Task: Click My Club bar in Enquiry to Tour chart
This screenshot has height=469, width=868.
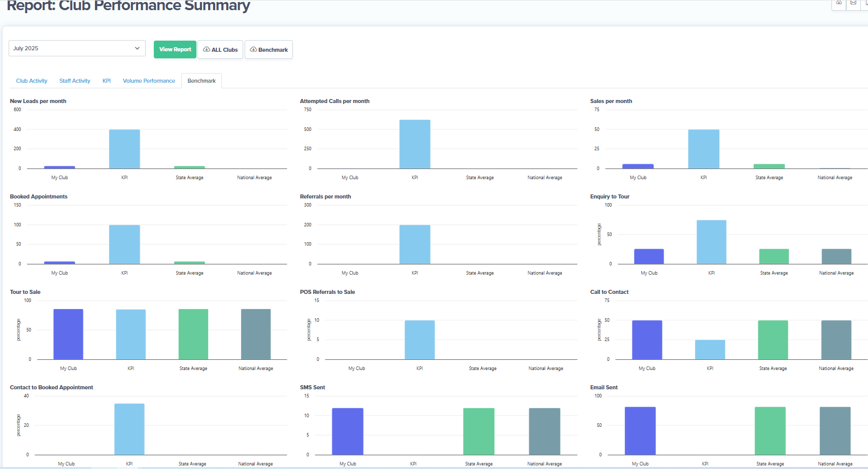Action: click(x=649, y=256)
